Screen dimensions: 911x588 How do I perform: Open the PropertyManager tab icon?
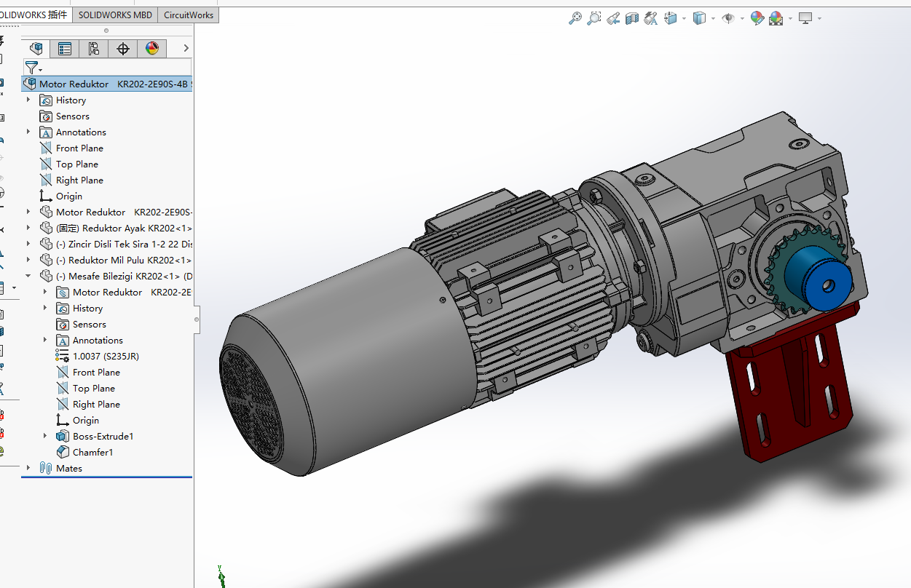tap(65, 49)
